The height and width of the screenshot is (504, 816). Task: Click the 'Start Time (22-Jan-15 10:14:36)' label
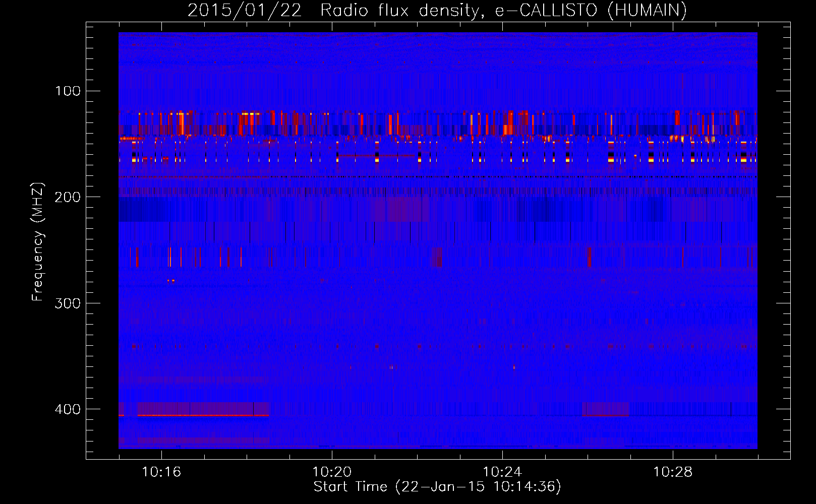[437, 487]
